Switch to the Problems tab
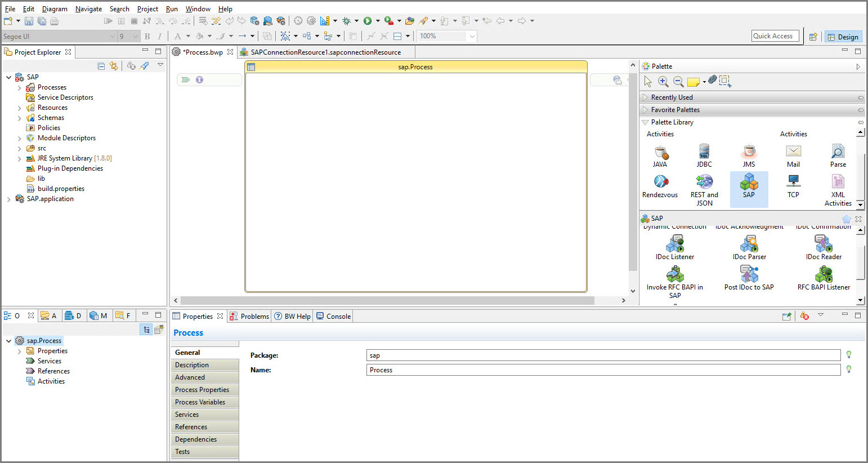The width and height of the screenshot is (868, 463). pyautogui.click(x=249, y=317)
